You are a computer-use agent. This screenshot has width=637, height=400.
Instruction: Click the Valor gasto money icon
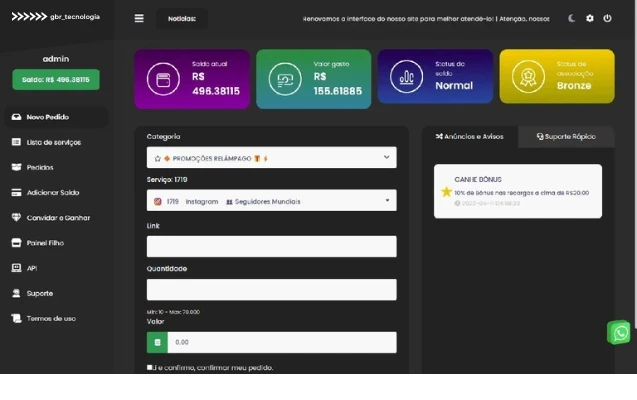tap(284, 79)
